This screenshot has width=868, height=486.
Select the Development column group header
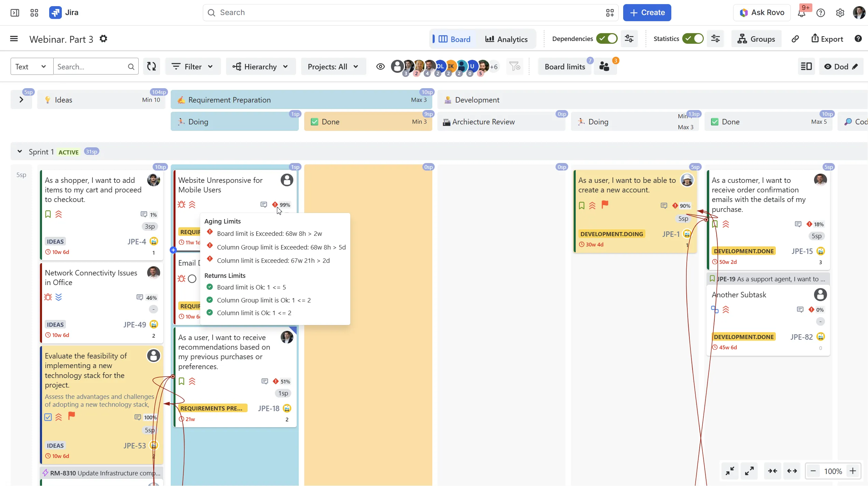[x=652, y=99]
